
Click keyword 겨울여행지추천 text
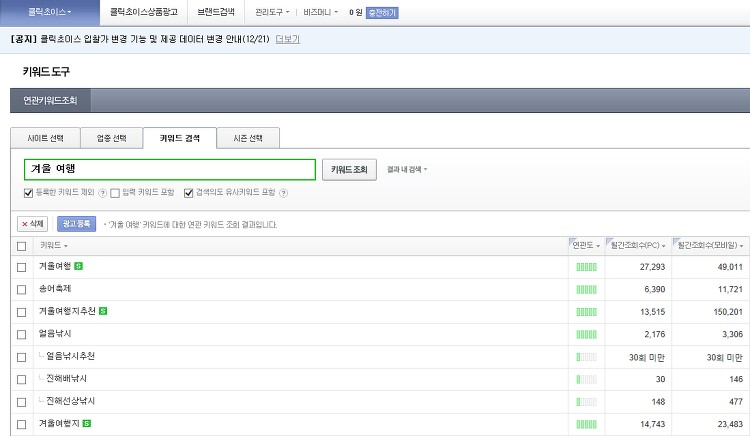[67, 311]
